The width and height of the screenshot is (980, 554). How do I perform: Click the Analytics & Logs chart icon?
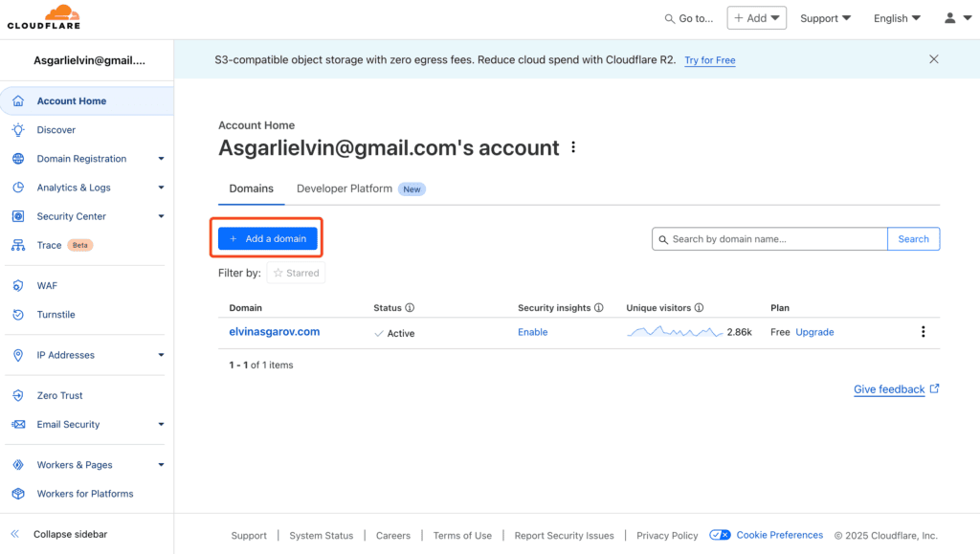[x=18, y=188]
